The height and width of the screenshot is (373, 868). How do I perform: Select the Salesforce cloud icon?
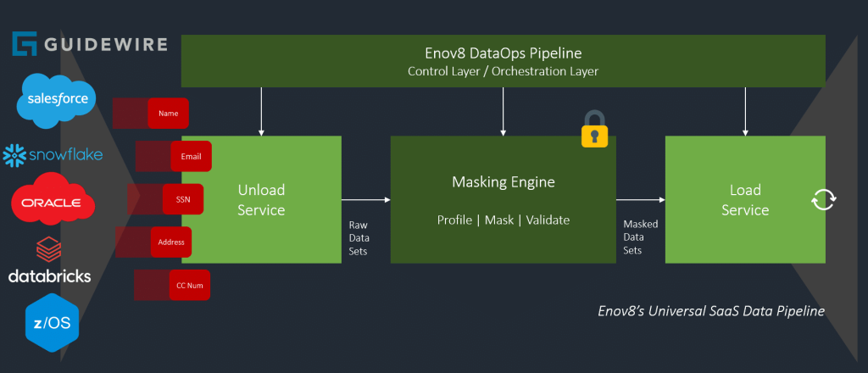point(58,99)
